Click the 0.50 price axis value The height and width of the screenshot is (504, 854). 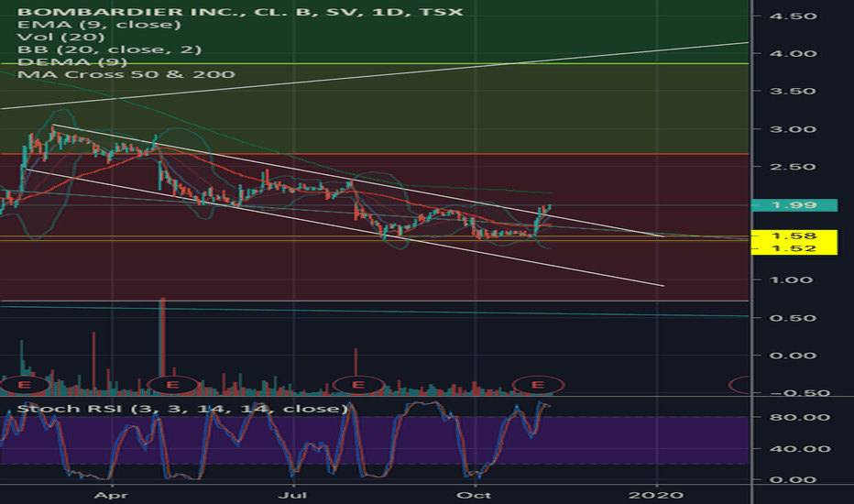793,318
